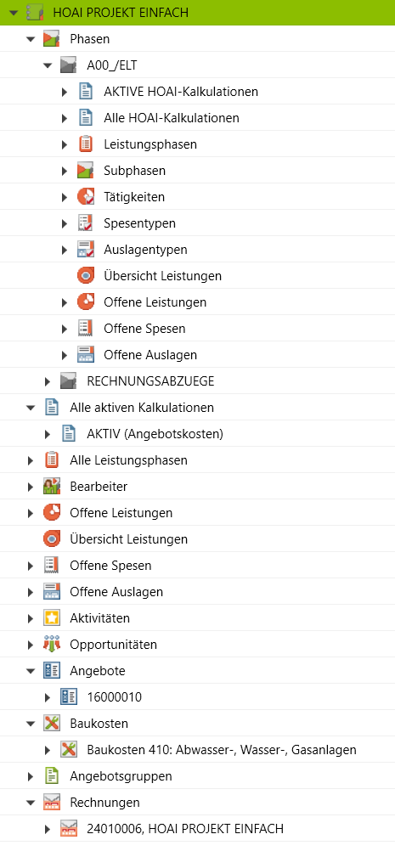Screen dimensions: 395x868
Task: Click the Baukosten tools icon
Action: pos(51,724)
